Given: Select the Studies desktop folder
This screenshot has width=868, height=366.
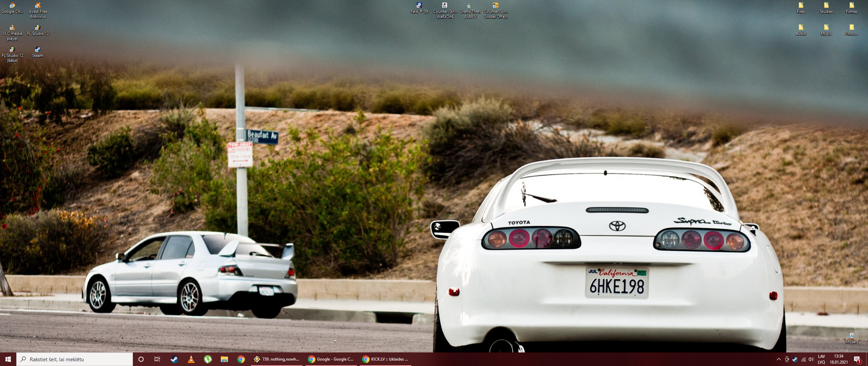Looking at the screenshot, I should click(826, 8).
